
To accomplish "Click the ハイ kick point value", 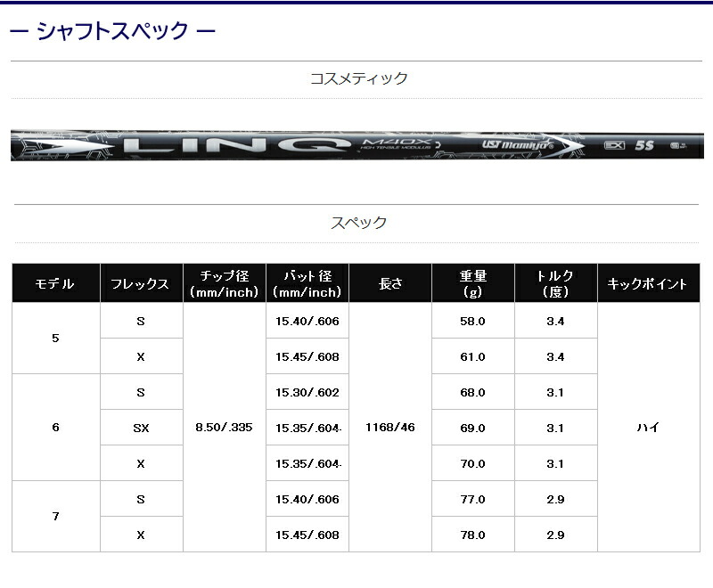I will [646, 428].
